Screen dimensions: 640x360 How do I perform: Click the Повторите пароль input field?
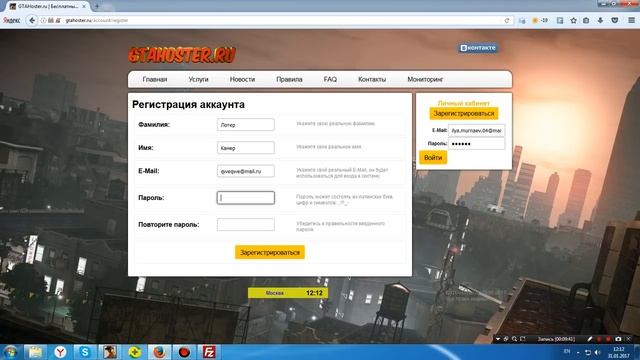[246, 224]
